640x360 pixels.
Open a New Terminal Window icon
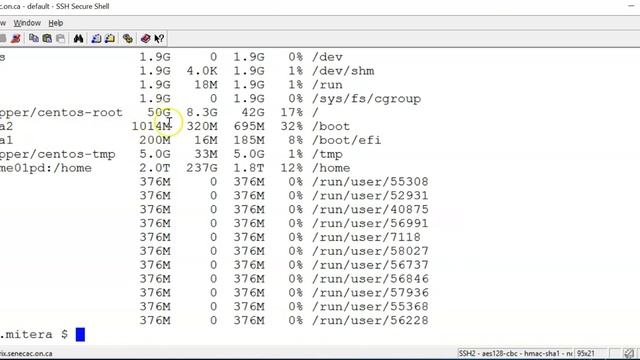tap(96, 38)
